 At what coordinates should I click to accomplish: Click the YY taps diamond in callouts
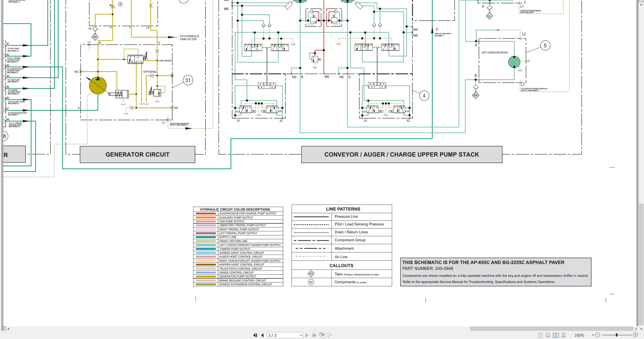311,274
